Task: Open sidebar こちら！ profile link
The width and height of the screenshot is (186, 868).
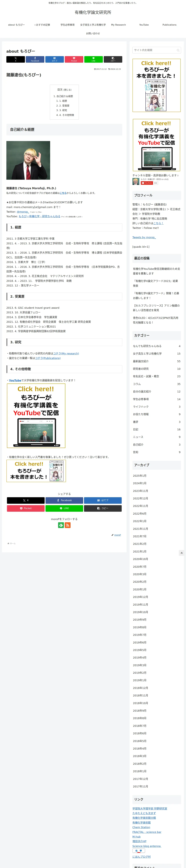Action: click(x=158, y=223)
